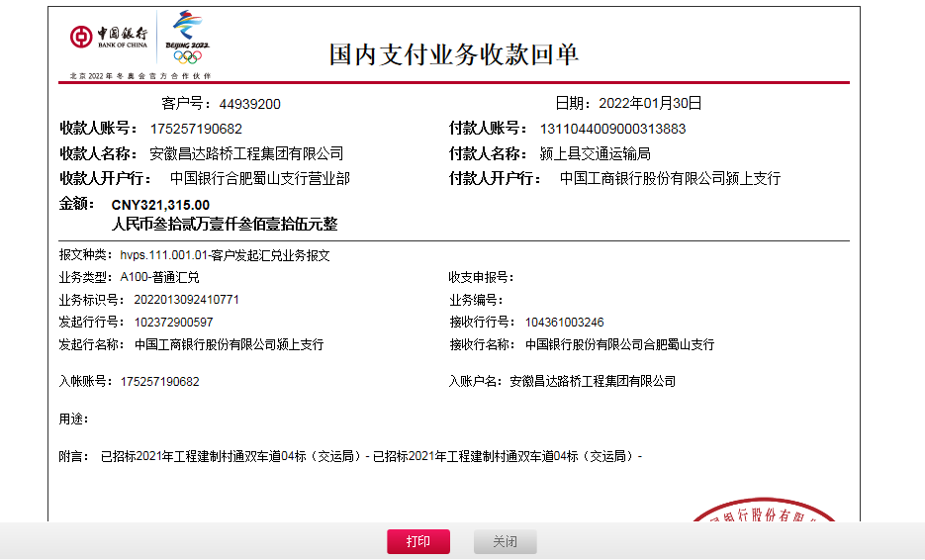
Task: Click the 附言 postscript remark text
Action: pyautogui.click(x=371, y=456)
